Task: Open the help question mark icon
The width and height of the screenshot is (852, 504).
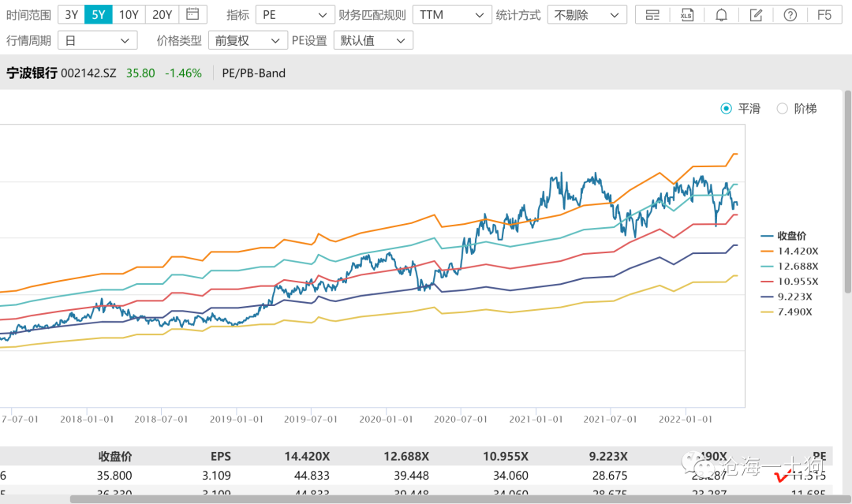Action: coord(790,14)
